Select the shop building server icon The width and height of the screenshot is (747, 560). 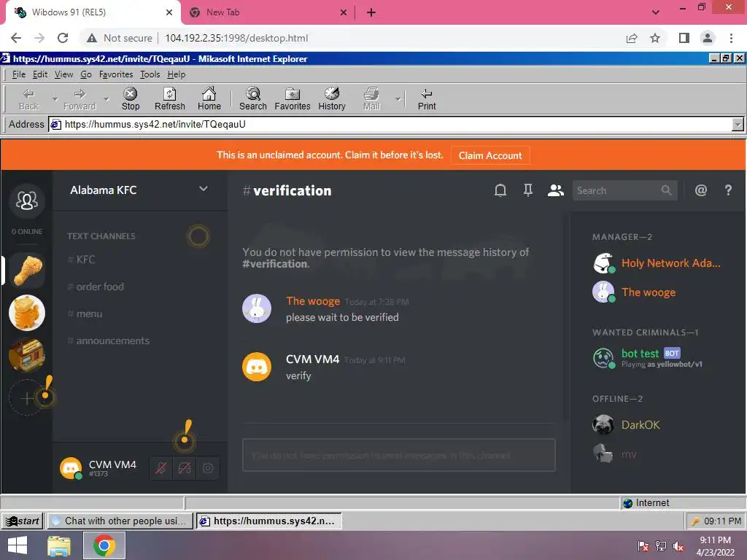[x=27, y=355]
